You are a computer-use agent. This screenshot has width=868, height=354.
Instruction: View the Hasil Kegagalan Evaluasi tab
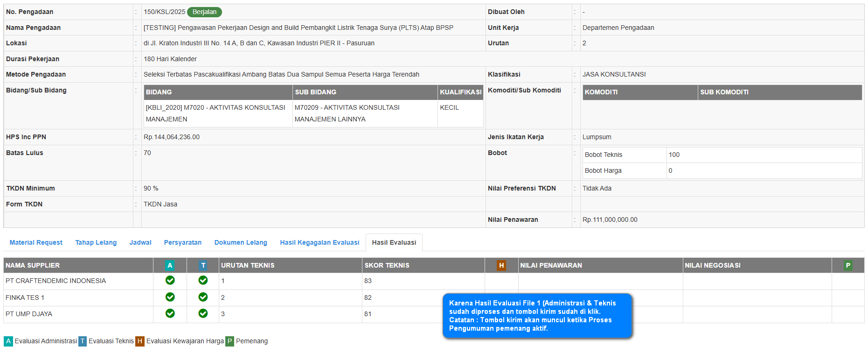coord(319,242)
